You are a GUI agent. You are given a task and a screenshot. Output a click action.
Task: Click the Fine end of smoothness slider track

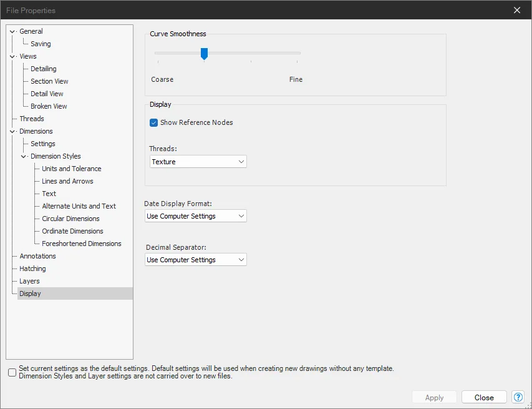[297, 53]
